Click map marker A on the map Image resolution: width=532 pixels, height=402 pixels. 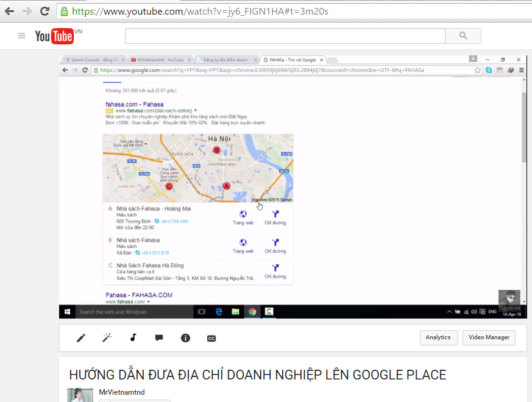[x=226, y=186]
